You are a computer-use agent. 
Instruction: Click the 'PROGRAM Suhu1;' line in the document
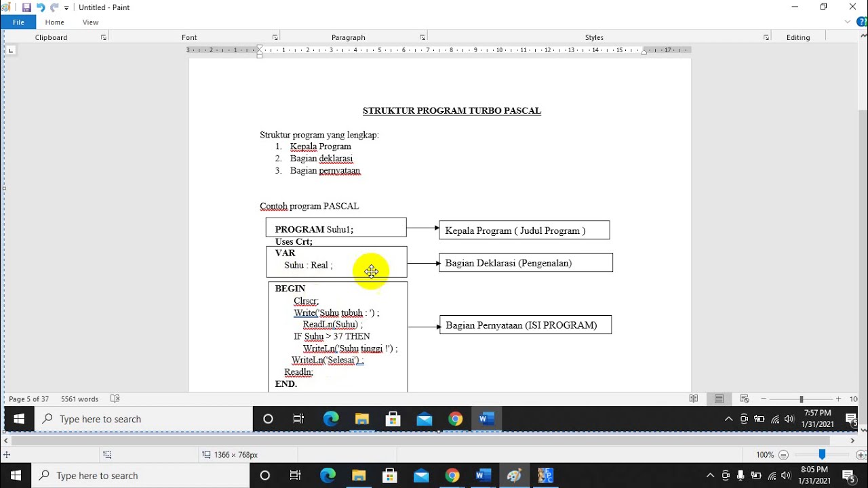314,229
